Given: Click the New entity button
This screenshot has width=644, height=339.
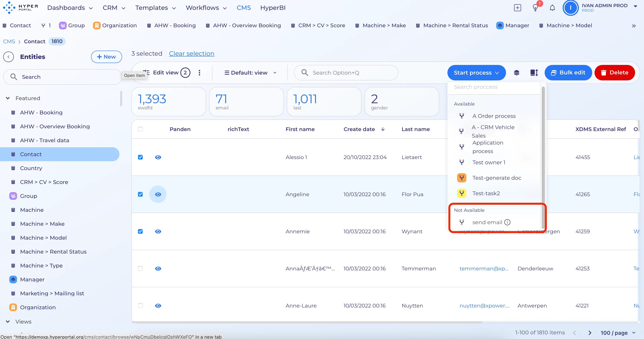Looking at the screenshot, I should (106, 57).
